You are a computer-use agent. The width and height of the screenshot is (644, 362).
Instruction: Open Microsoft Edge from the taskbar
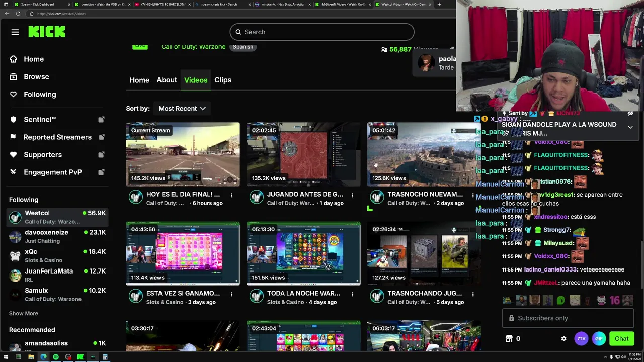coord(43,357)
